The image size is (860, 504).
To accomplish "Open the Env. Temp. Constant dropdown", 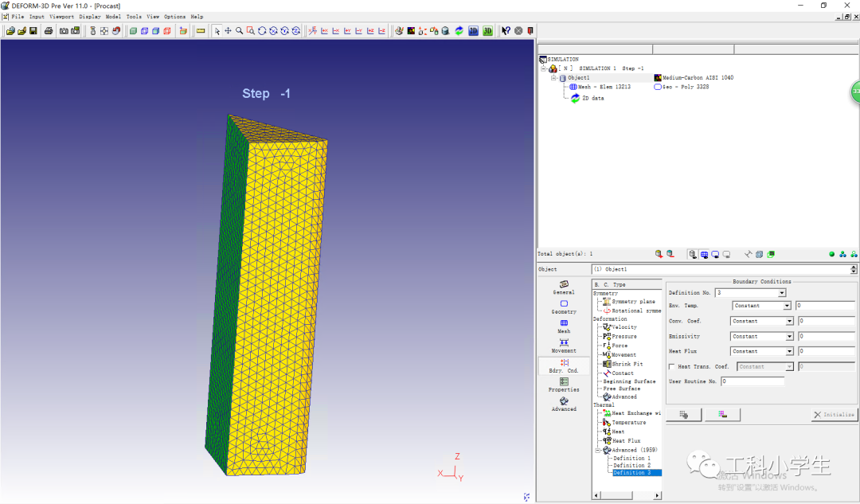I will (787, 306).
